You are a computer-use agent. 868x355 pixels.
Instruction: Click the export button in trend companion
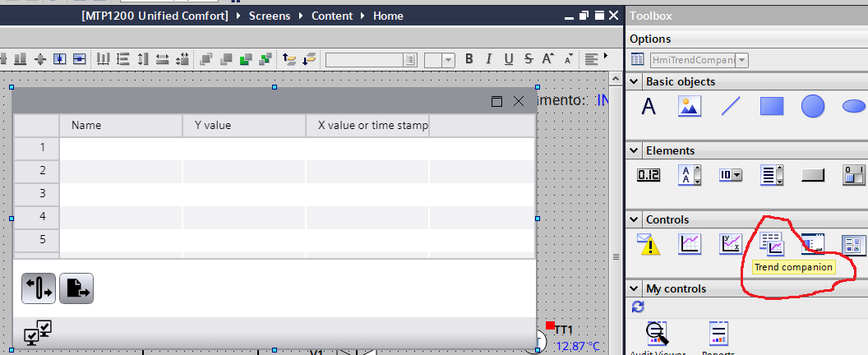pos(76,288)
